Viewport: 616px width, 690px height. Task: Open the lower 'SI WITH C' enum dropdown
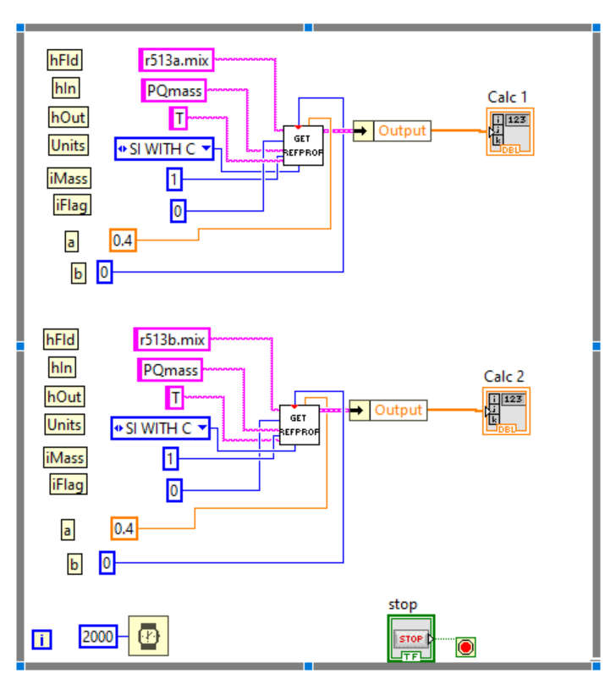tap(203, 428)
